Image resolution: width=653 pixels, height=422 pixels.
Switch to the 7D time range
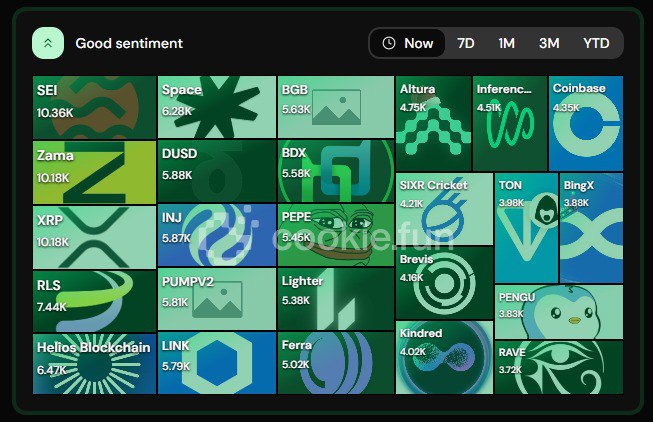(x=466, y=43)
